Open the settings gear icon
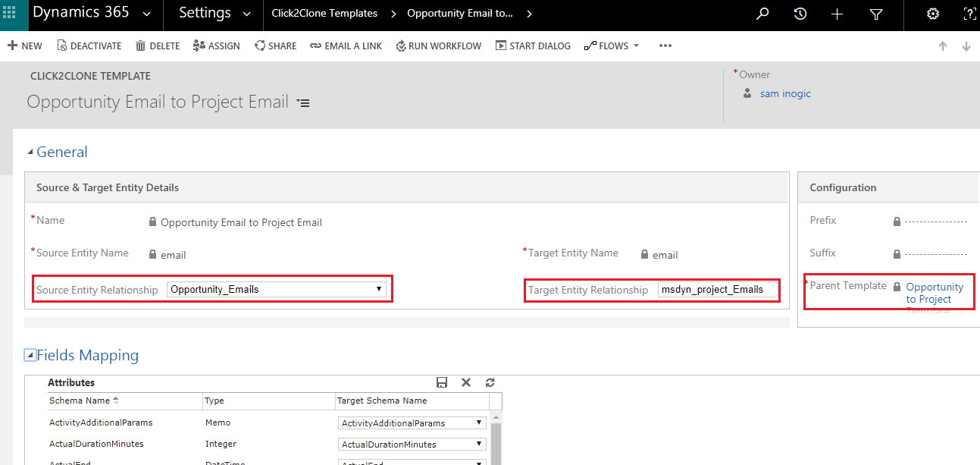Viewport: 980px width, 465px height. pos(933,14)
